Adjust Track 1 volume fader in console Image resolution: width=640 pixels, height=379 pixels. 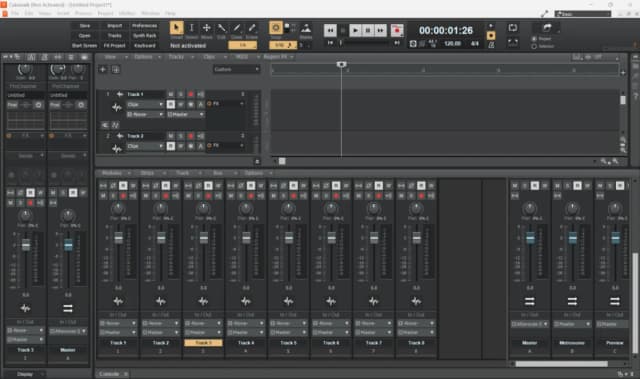118,238
